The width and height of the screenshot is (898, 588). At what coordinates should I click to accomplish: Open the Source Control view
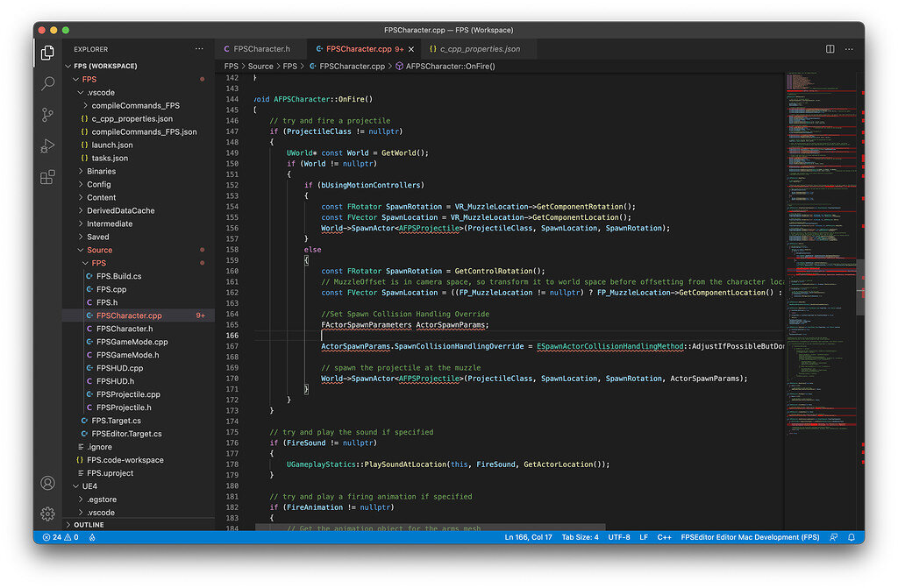coord(48,115)
